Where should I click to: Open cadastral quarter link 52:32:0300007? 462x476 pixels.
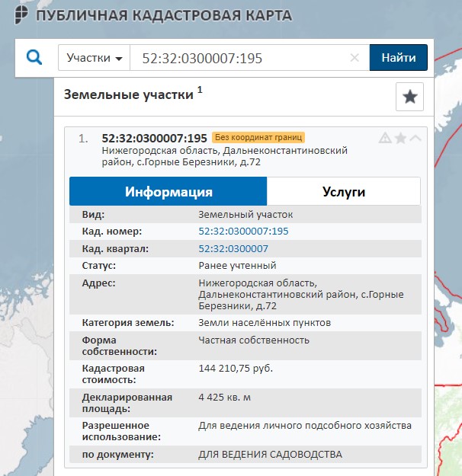[x=233, y=248]
